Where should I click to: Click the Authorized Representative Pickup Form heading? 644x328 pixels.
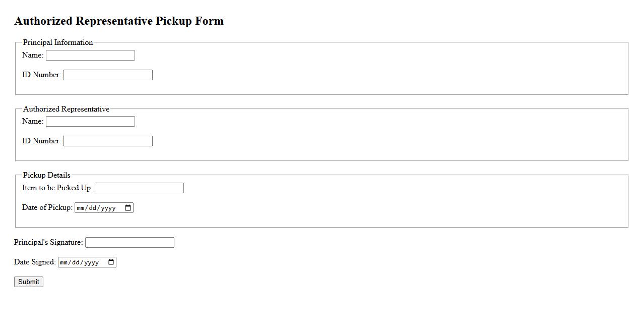[119, 21]
